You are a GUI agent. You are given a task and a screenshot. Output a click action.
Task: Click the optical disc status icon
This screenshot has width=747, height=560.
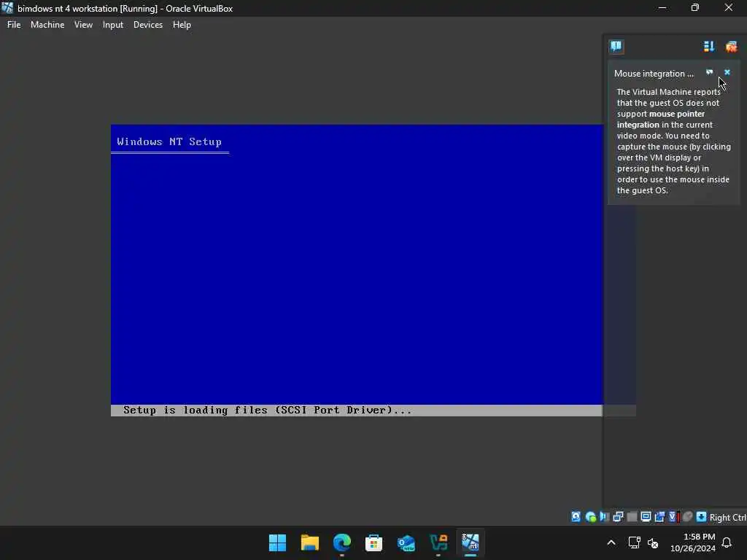click(591, 517)
